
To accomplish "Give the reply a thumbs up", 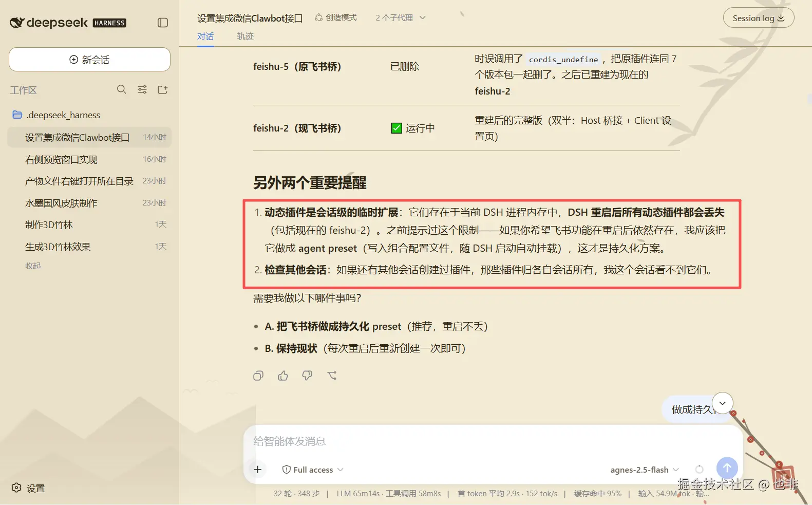I will [x=283, y=376].
